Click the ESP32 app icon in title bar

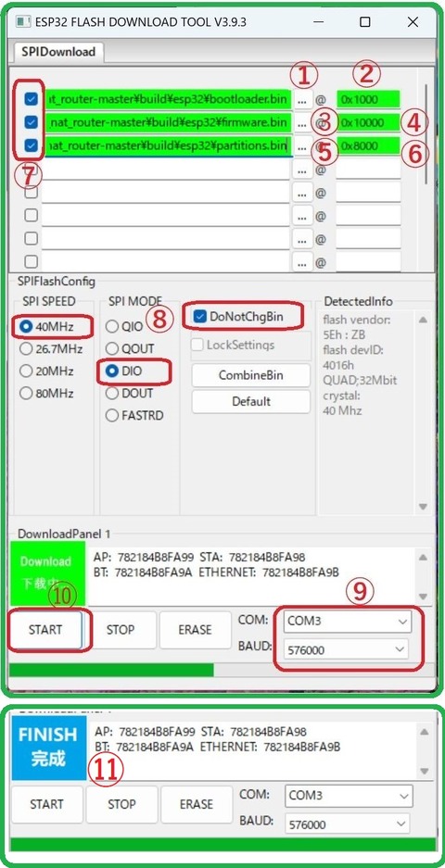(22, 22)
